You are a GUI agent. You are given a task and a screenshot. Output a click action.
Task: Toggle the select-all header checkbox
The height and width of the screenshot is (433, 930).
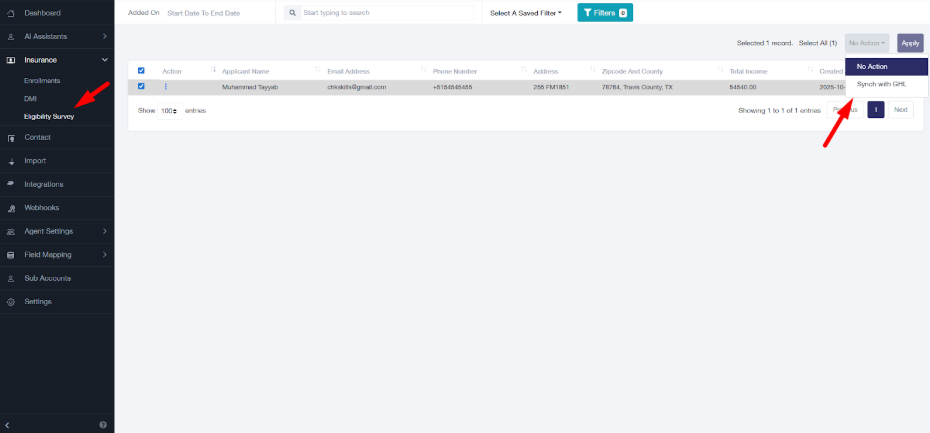pos(141,71)
